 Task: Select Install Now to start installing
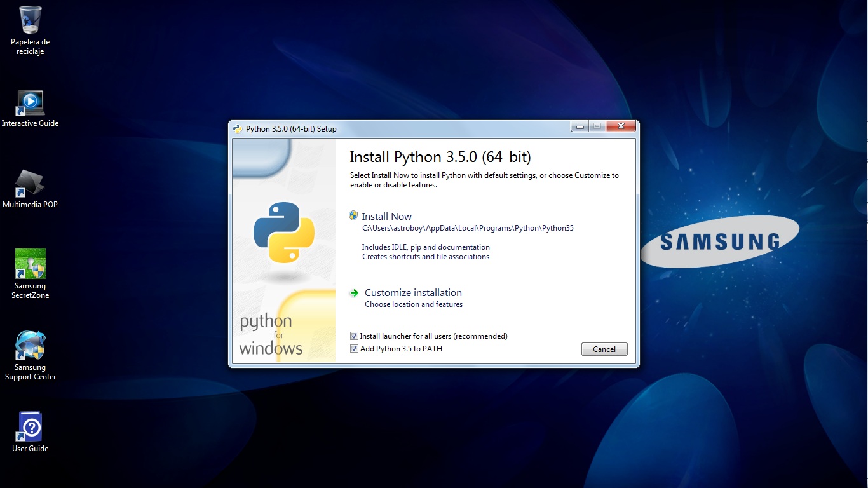(386, 216)
